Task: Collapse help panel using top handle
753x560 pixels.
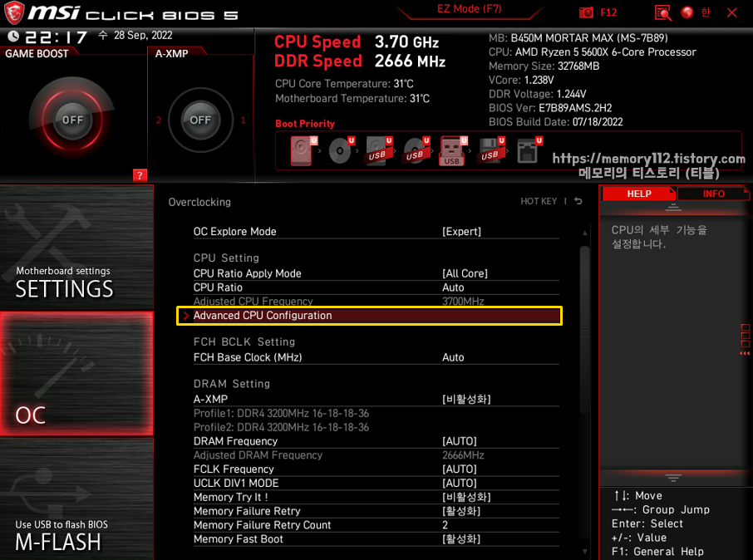Action: [673, 208]
